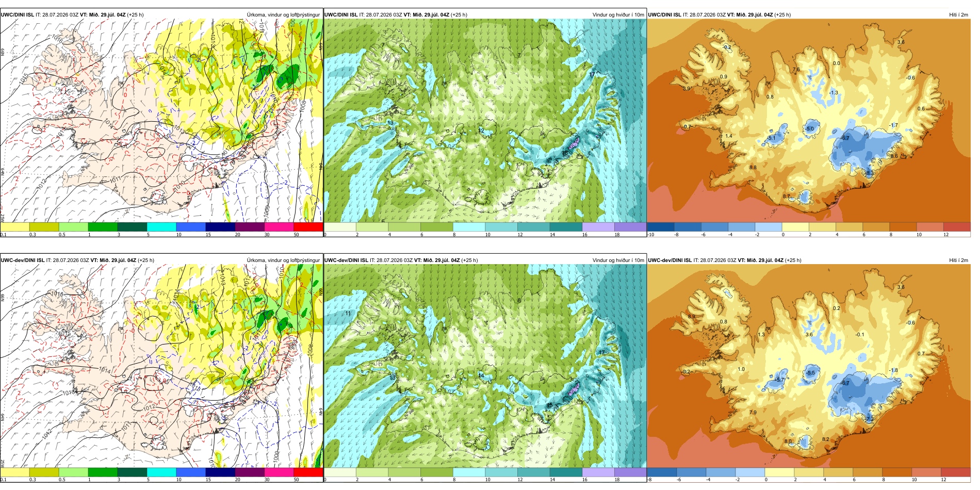Click the 11 wind label on UWC-dev wind map
The width and height of the screenshot is (980, 490).
[x=348, y=314]
